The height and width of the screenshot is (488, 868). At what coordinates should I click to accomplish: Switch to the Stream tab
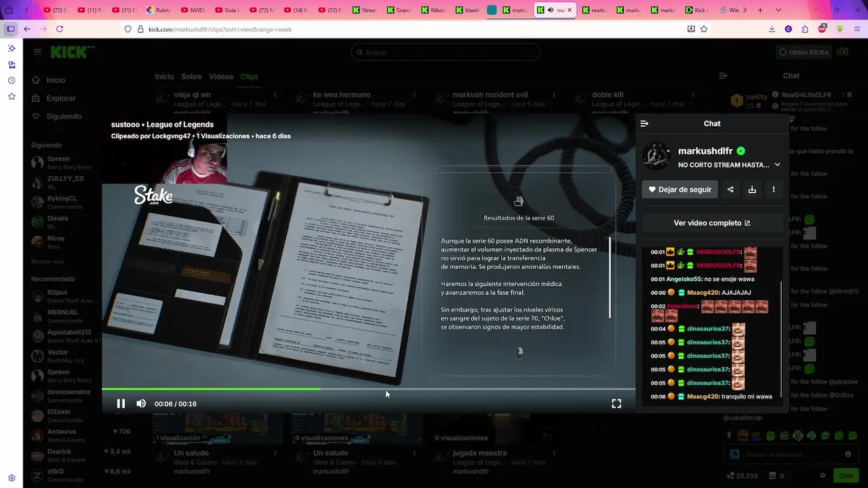(365, 10)
